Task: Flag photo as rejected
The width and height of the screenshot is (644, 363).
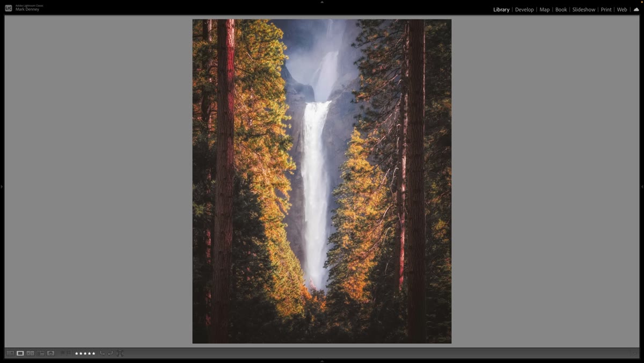Action: 69,353
